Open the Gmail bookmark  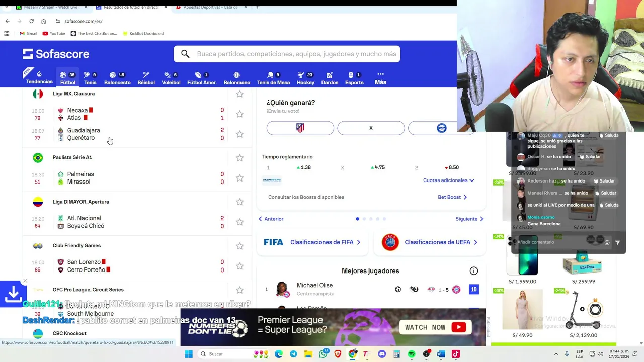pyautogui.click(x=28, y=33)
